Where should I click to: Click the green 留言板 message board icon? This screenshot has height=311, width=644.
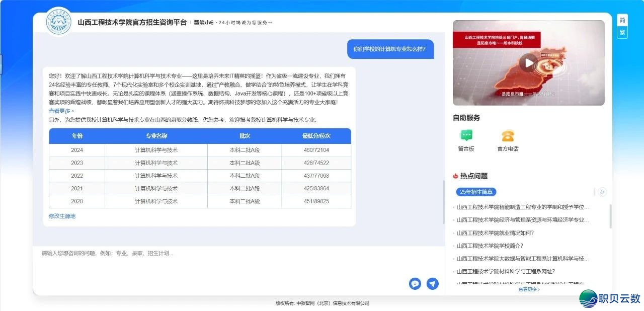[x=466, y=135]
